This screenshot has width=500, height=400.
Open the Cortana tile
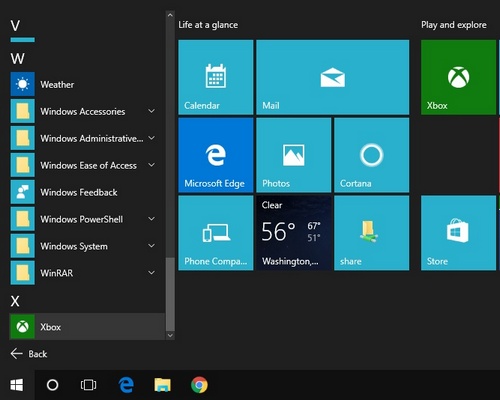372,155
